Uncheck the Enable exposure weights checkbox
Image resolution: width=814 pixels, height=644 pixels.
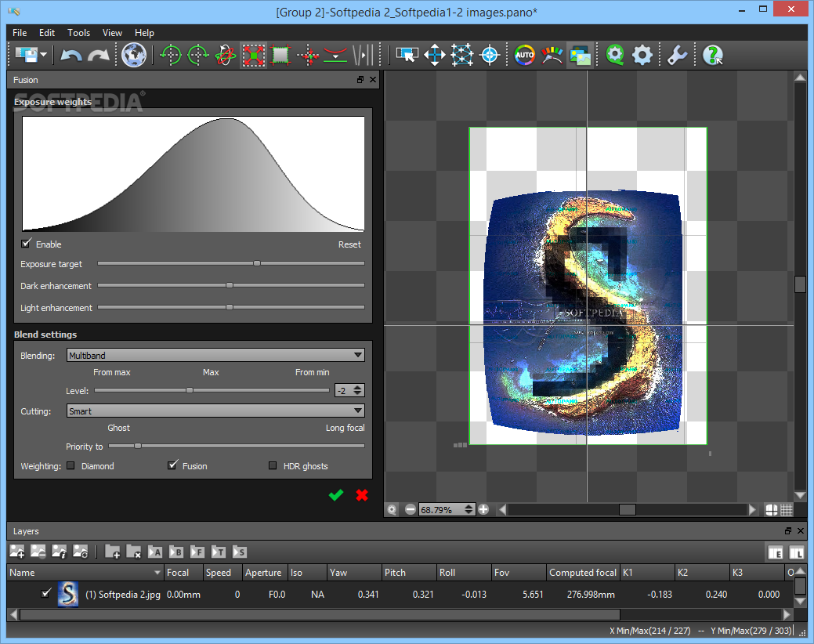click(26, 244)
